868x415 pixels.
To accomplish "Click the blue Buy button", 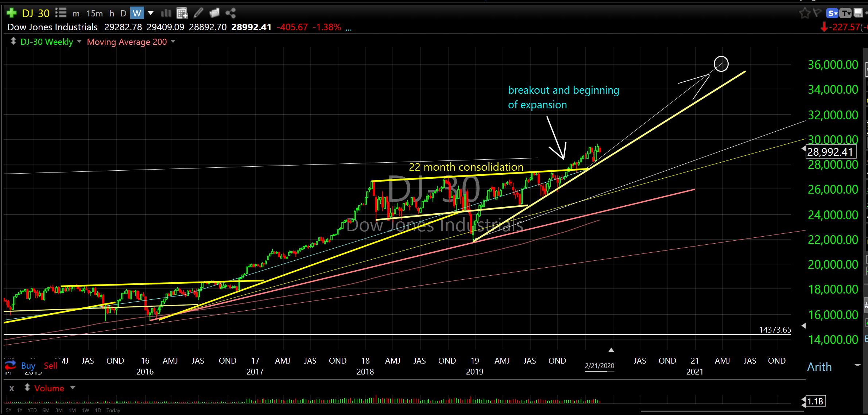I will click(x=28, y=365).
